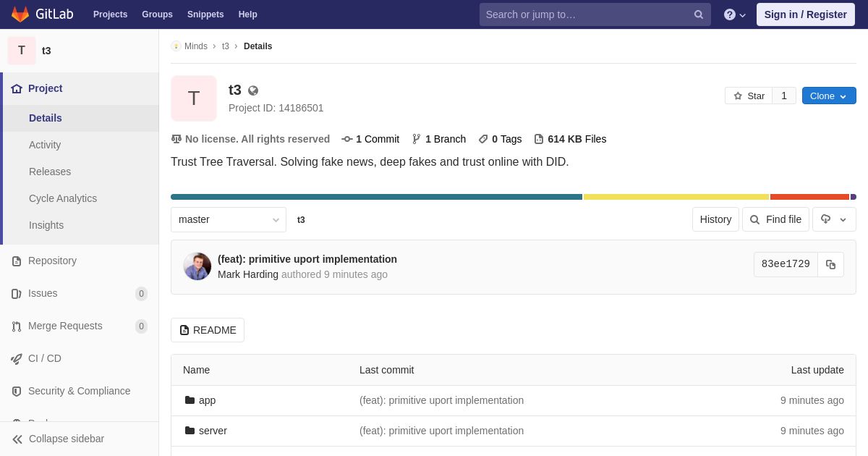Go to Activity in sidebar
The width and height of the screenshot is (868, 456).
point(45,145)
